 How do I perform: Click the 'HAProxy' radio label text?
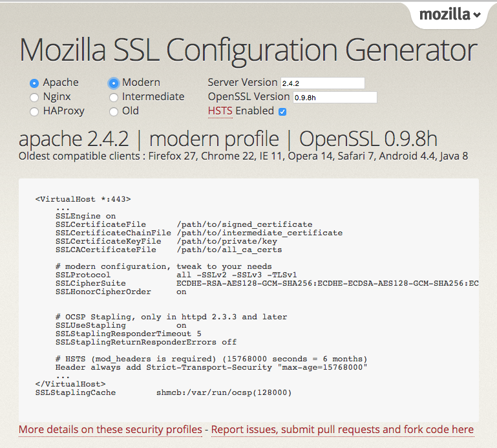tap(64, 111)
